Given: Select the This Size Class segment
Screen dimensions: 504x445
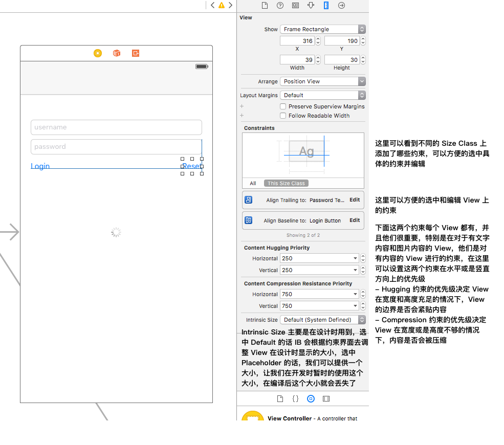Looking at the screenshot, I should (286, 183).
